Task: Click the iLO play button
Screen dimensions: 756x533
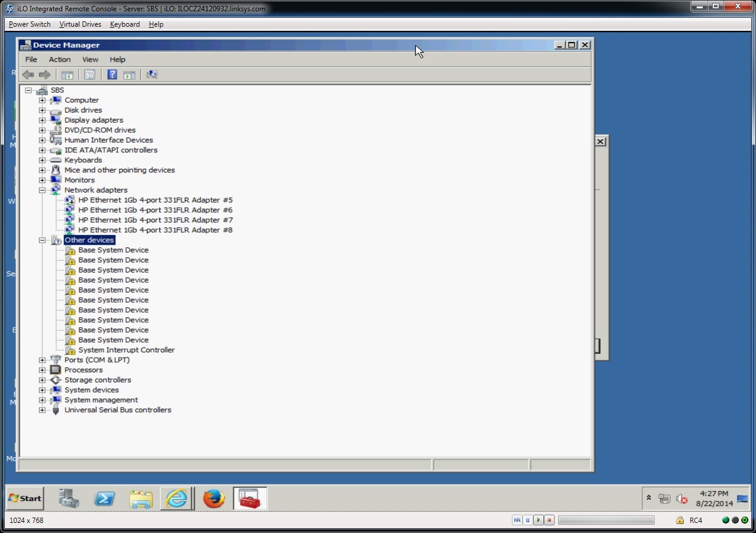Action: coord(538,521)
